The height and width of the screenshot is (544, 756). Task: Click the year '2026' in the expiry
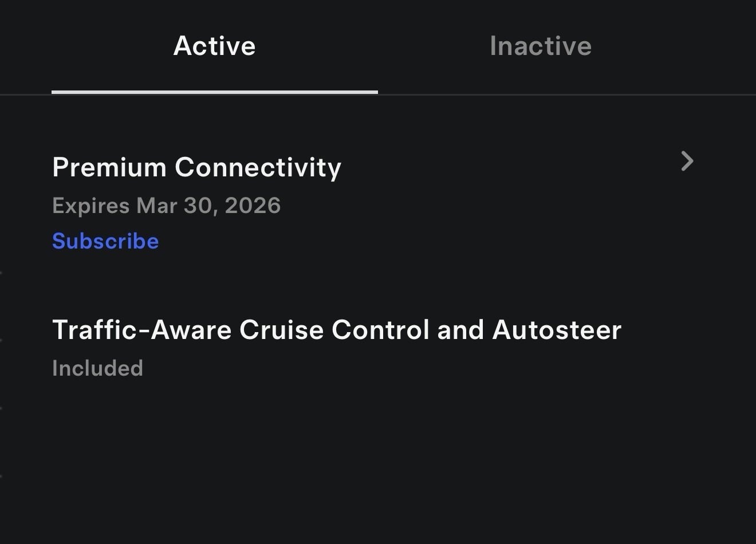[253, 206]
